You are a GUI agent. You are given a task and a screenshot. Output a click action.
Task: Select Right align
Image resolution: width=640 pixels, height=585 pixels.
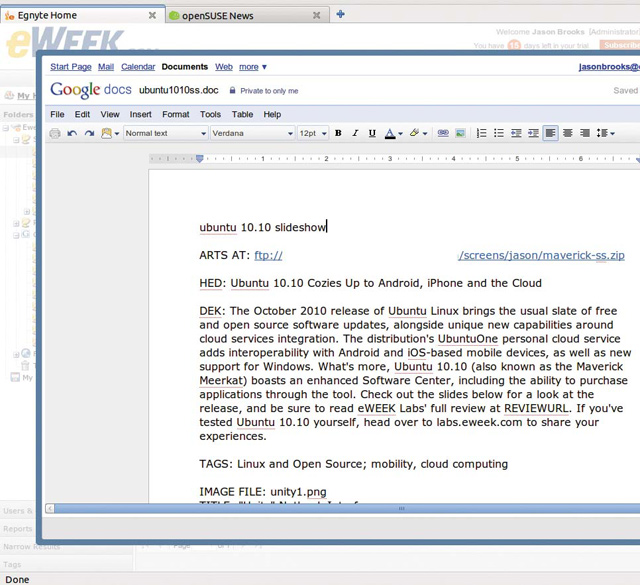(x=584, y=133)
